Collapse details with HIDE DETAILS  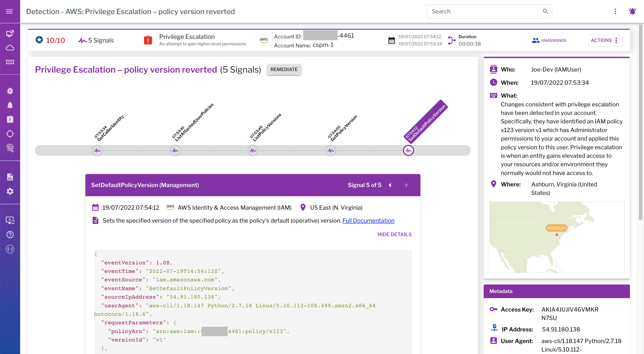(x=394, y=234)
